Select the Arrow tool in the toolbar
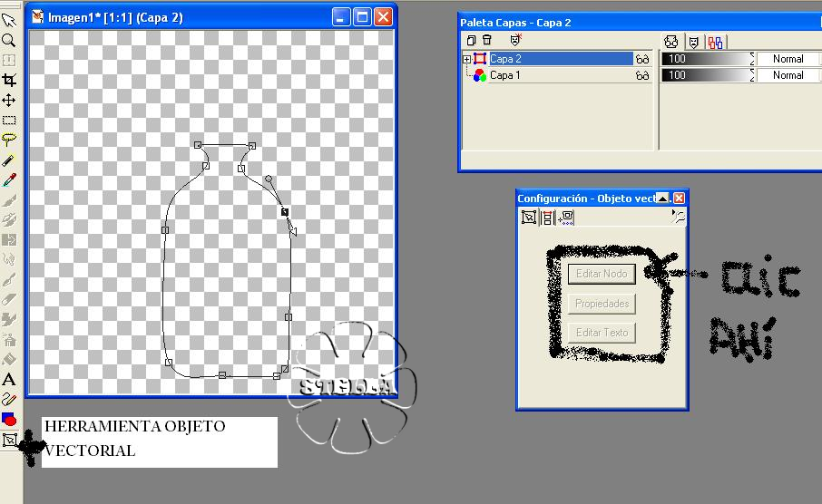The height and width of the screenshot is (504, 822). (x=9, y=20)
